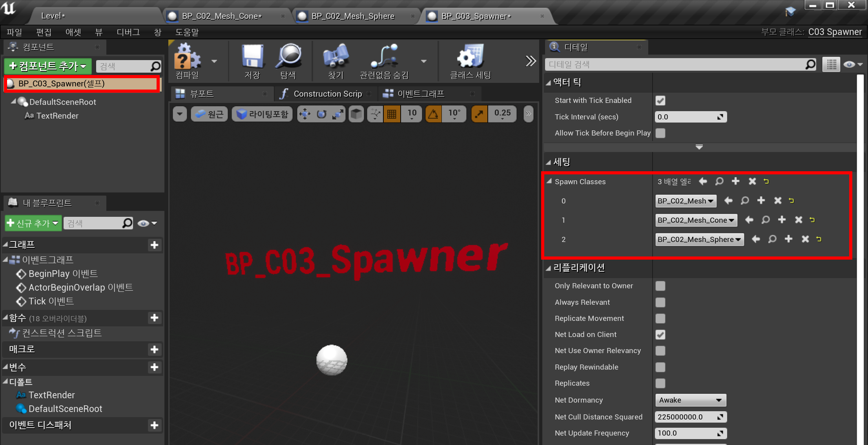Click the 컴포넌트 추가 button

[x=48, y=66]
